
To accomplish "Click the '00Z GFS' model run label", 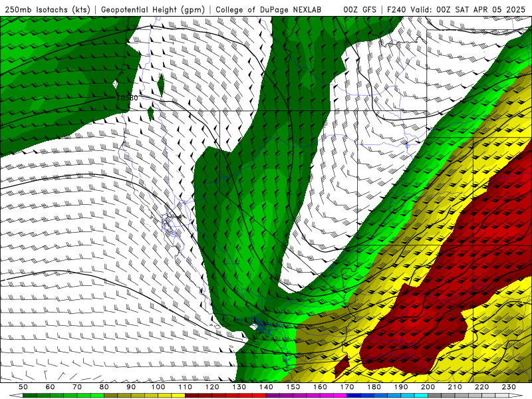I will [x=360, y=10].
